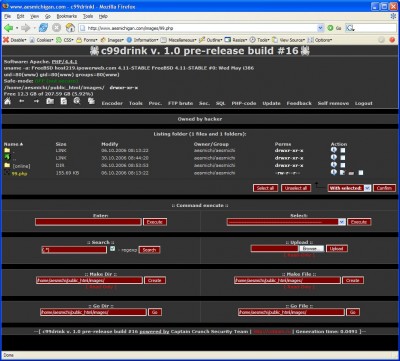Click the download icon in the 99.php row
The width and height of the screenshot is (400, 361).
click(351, 173)
